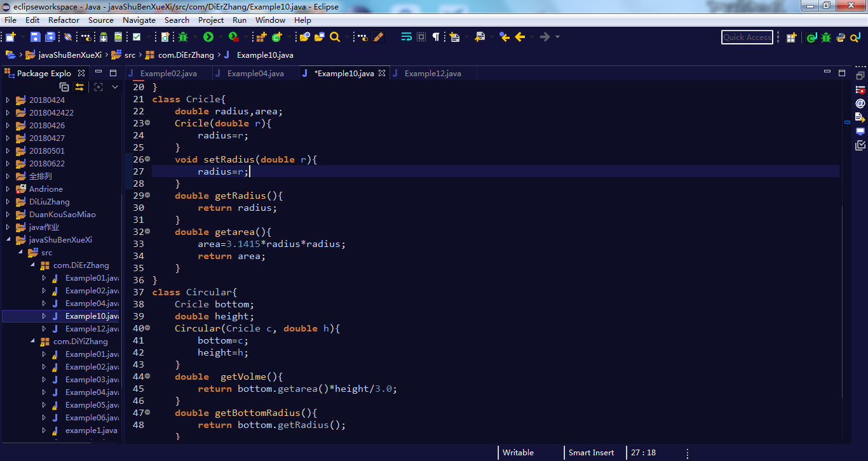Navigate Back with yellow arrow
Image resolution: width=868 pixels, height=461 pixels.
(520, 37)
